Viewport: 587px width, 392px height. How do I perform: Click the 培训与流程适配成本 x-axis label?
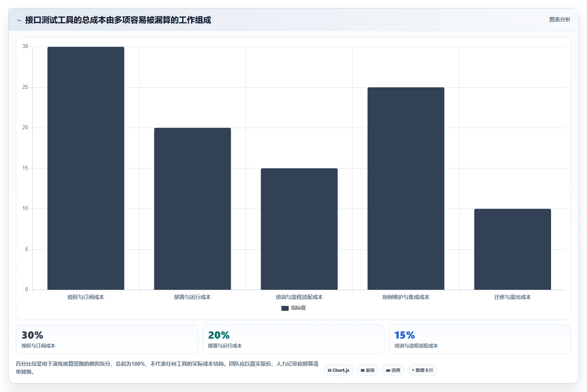[x=299, y=297]
